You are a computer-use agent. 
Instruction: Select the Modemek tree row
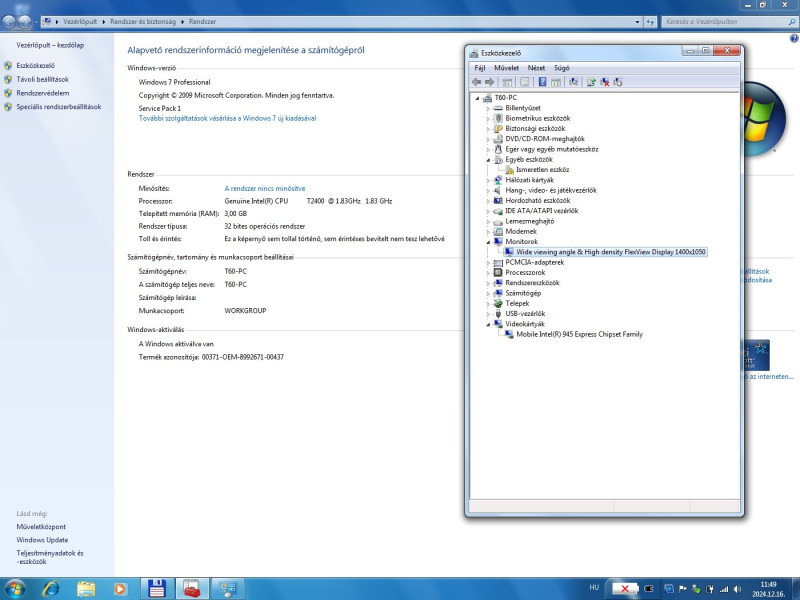click(x=521, y=232)
